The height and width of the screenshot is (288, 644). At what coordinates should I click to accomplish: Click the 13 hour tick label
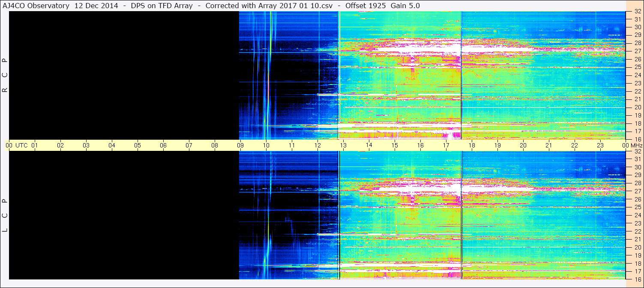tap(343, 145)
